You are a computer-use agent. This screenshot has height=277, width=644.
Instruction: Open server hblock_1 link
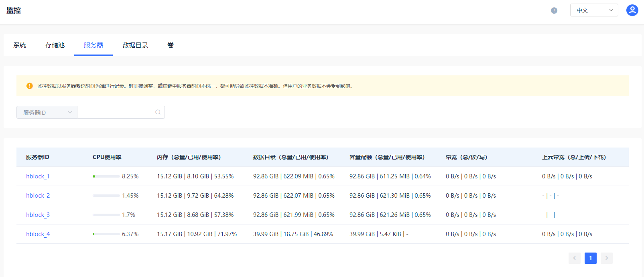pyautogui.click(x=38, y=176)
